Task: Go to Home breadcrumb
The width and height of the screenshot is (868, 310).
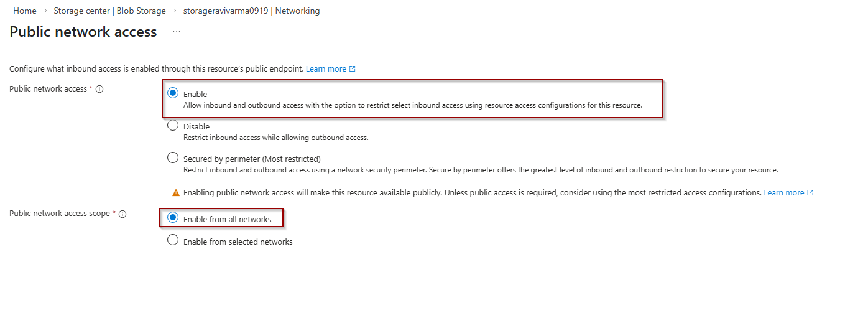Action: pyautogui.click(x=25, y=11)
